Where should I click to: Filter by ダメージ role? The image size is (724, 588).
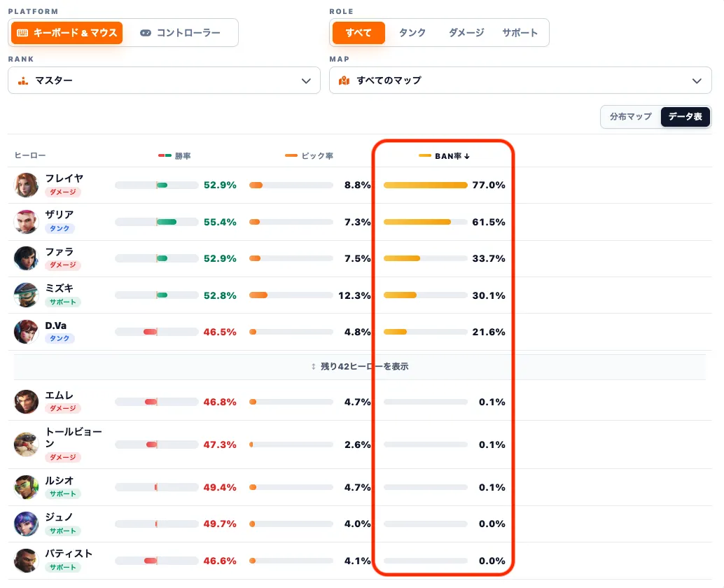pos(466,33)
